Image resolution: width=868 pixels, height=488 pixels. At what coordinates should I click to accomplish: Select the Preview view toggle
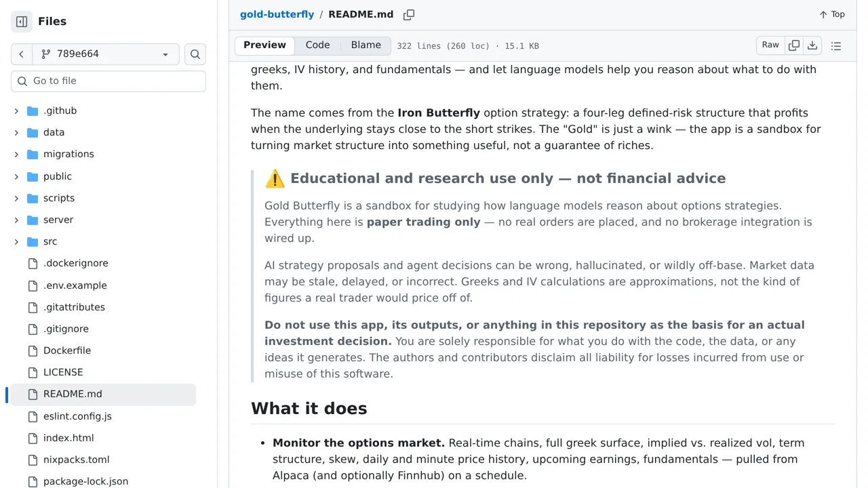264,45
